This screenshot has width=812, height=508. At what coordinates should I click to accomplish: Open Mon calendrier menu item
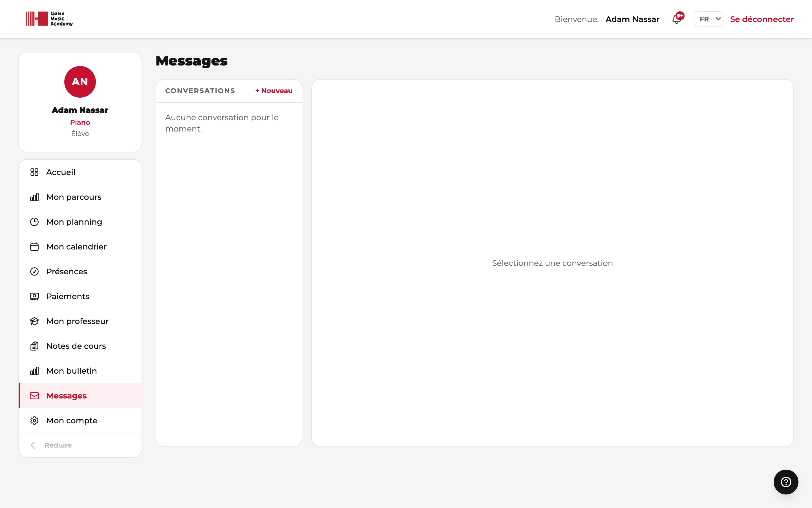click(x=80, y=247)
